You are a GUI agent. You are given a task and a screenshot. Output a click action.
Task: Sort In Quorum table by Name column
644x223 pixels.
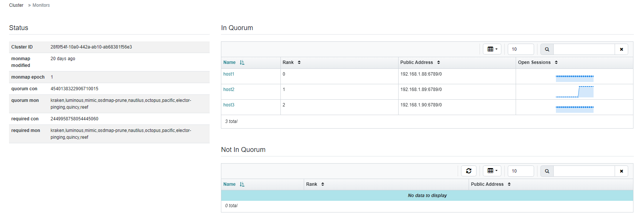[x=234, y=62]
